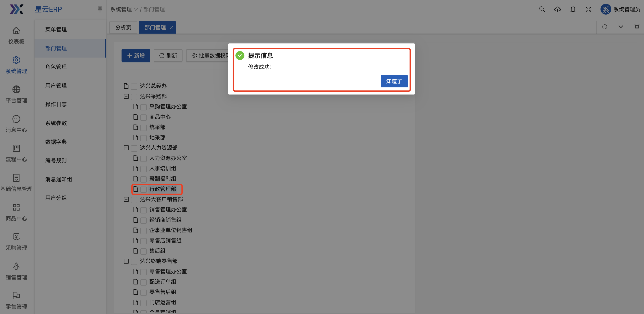
Task: Select the 行政管理部 checkbox
Action: (144, 189)
